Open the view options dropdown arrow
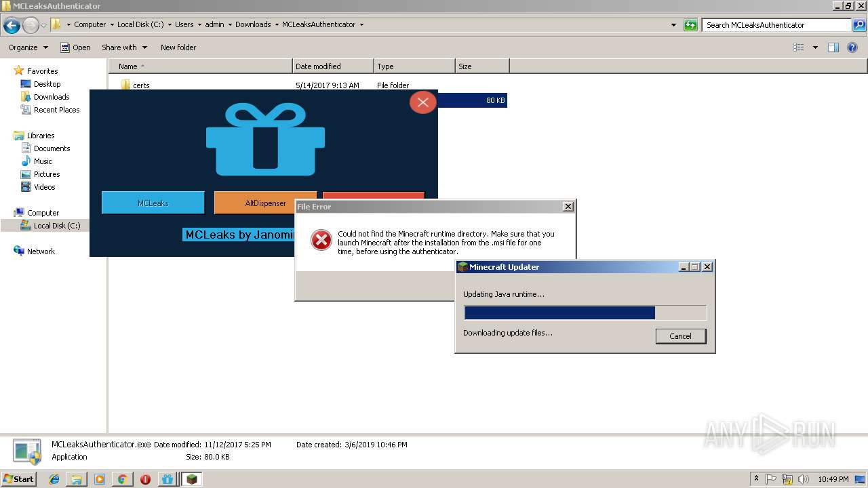The height and width of the screenshot is (488, 868). [815, 47]
